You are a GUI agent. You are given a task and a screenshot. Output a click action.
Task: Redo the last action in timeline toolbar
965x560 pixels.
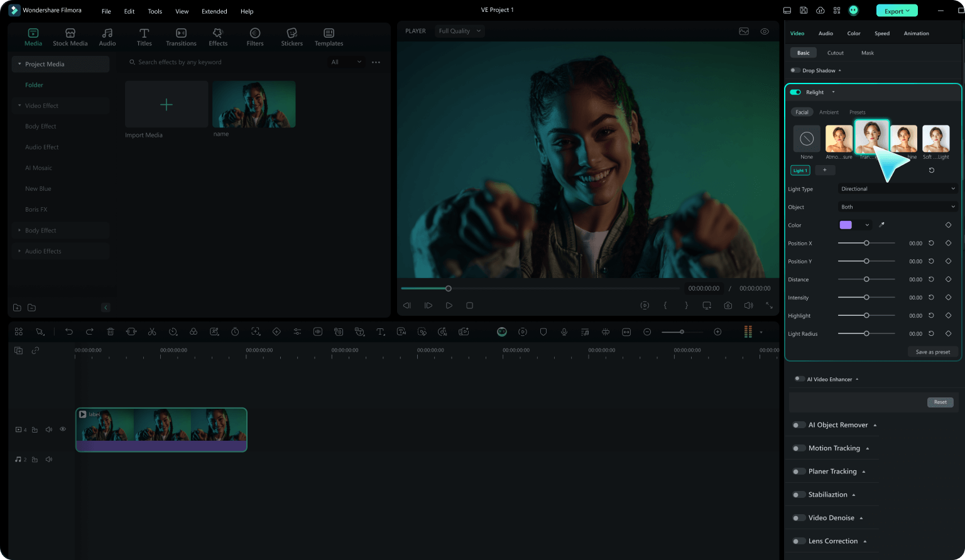(90, 331)
